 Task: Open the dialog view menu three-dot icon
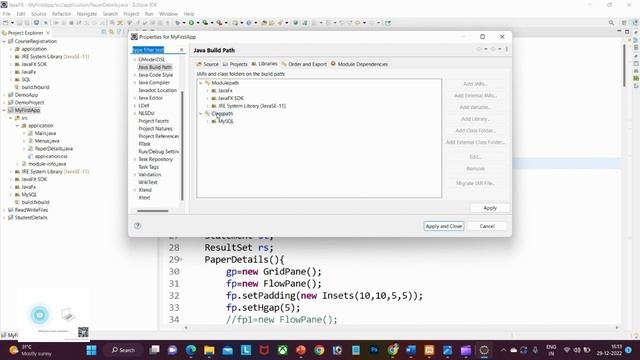click(x=507, y=49)
